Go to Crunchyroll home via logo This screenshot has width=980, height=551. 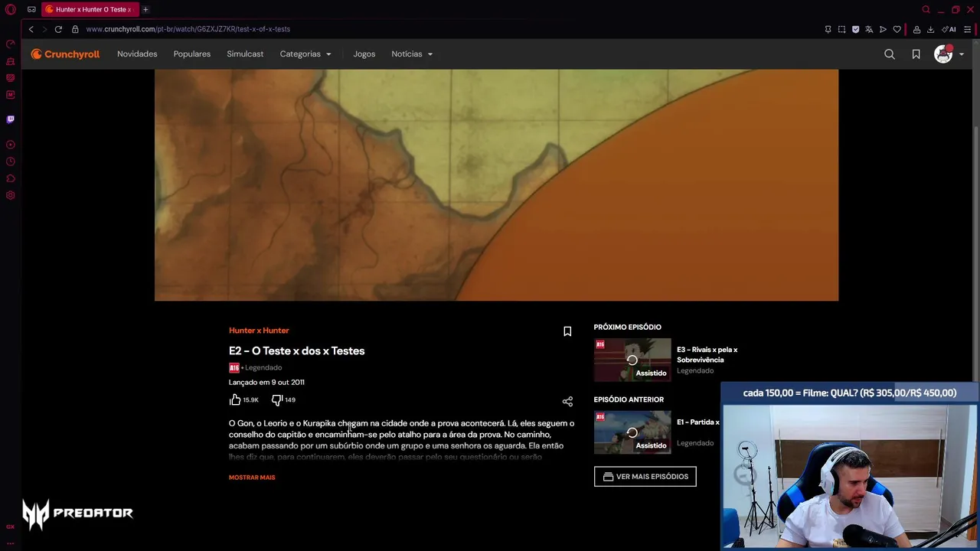point(66,54)
